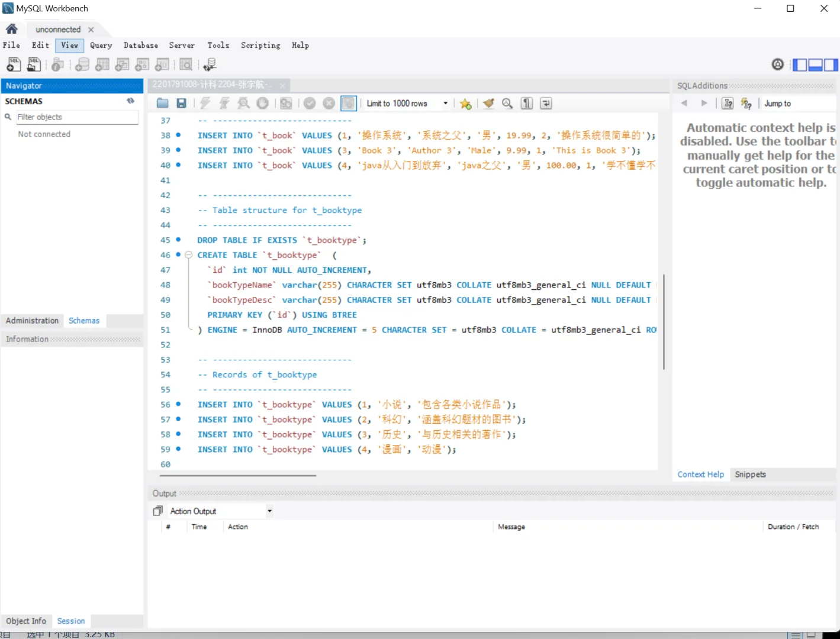Switch to the Administration tab

32,321
